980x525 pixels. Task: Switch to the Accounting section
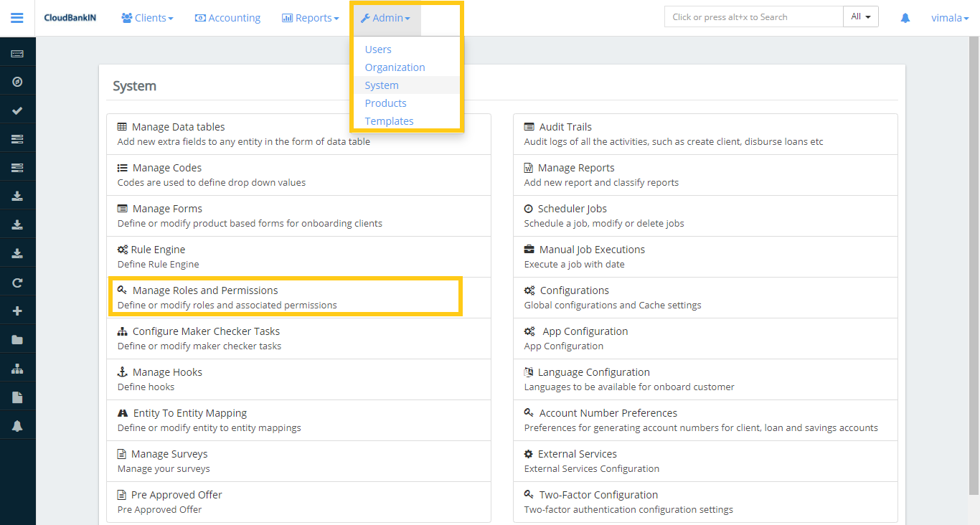click(x=227, y=18)
